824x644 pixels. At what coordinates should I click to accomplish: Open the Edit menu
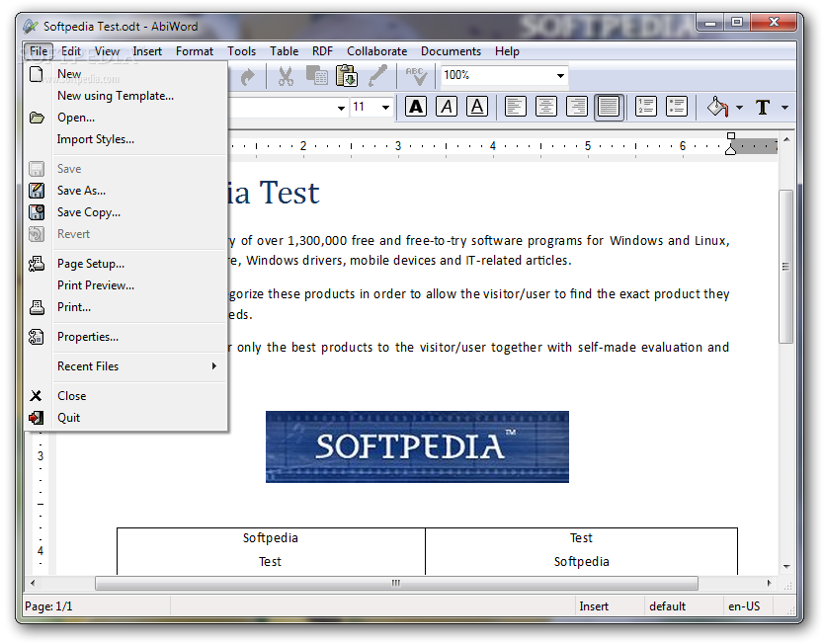coord(71,51)
